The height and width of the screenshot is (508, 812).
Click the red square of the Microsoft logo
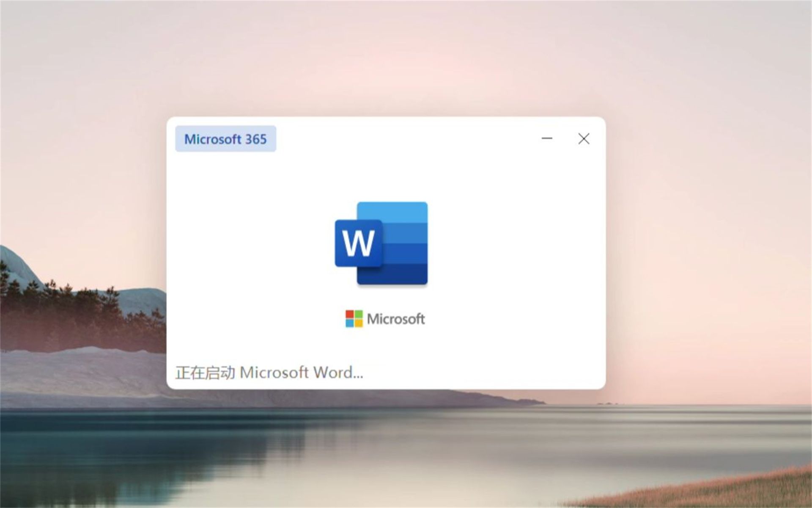pos(350,314)
